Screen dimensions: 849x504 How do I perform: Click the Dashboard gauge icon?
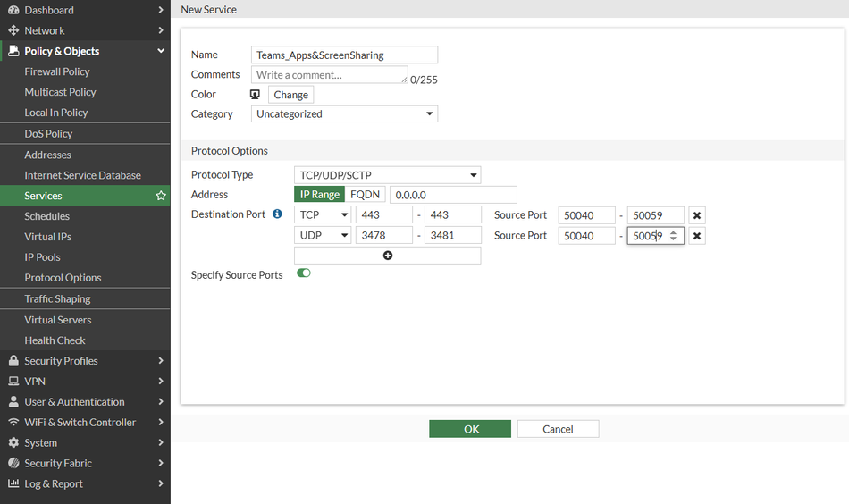point(13,10)
